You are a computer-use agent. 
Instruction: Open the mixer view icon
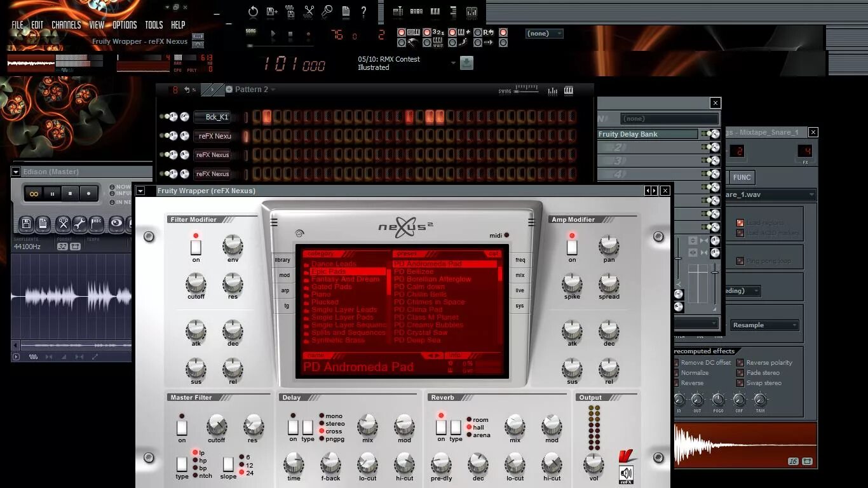471,11
